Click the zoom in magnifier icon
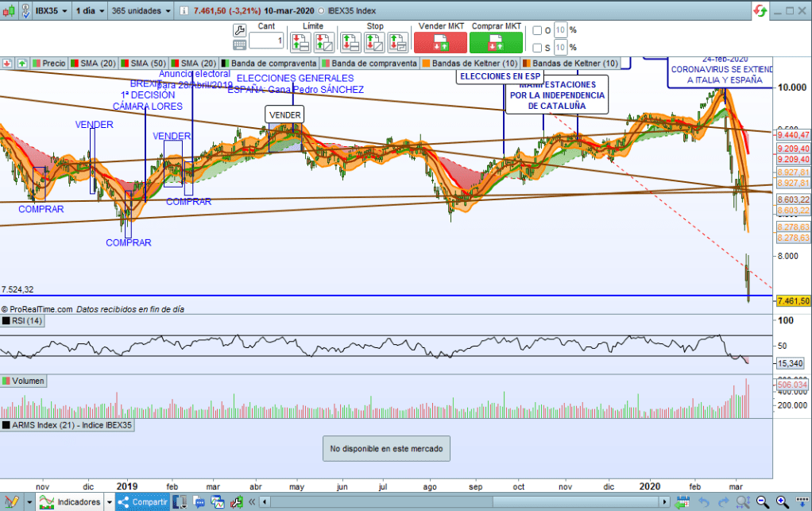 [x=783, y=502]
